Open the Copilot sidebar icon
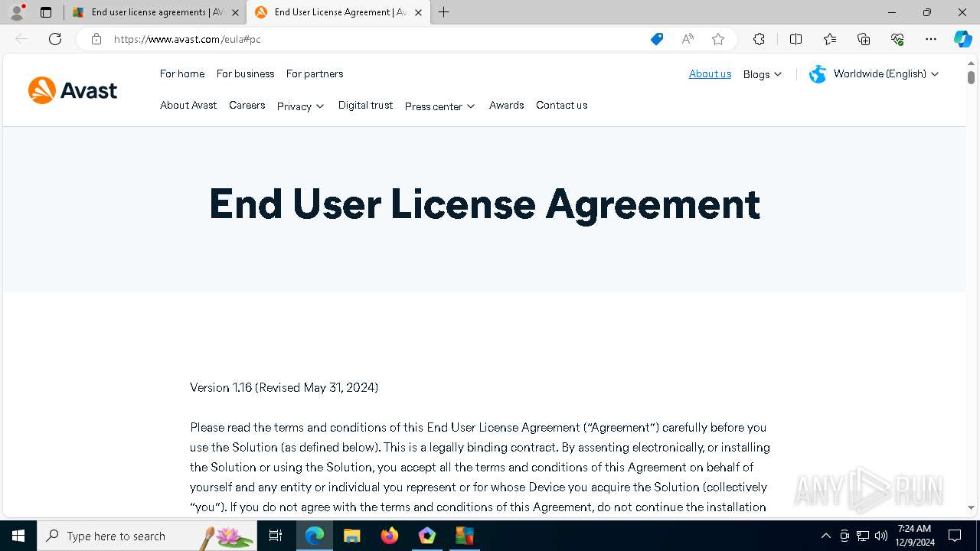This screenshot has height=551, width=980. [962, 39]
